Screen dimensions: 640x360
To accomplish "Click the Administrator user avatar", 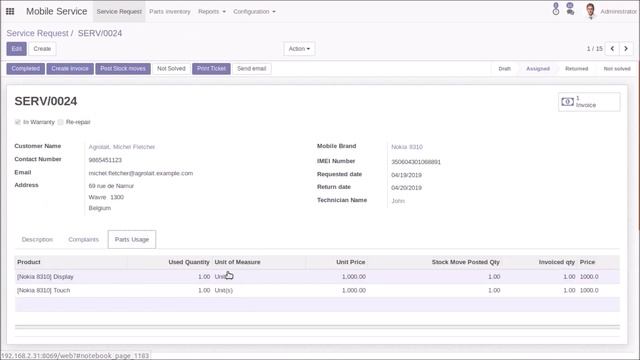I will pyautogui.click(x=590, y=11).
